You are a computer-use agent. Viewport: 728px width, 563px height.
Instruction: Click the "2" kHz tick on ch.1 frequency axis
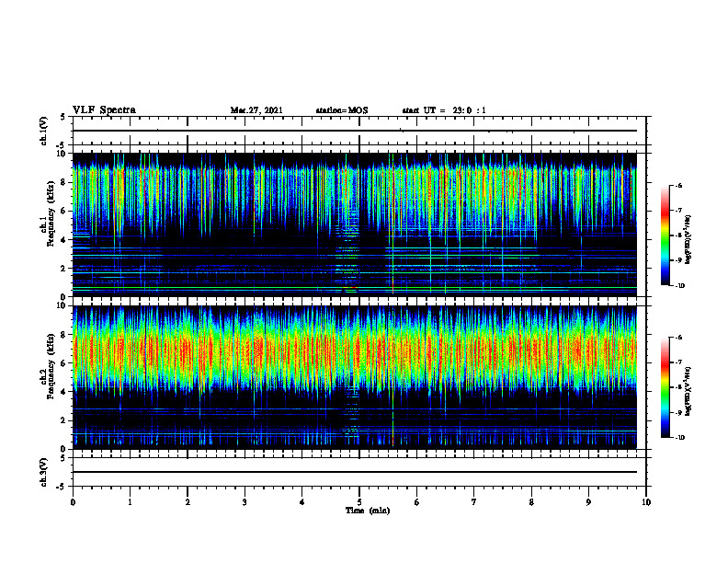(63, 269)
